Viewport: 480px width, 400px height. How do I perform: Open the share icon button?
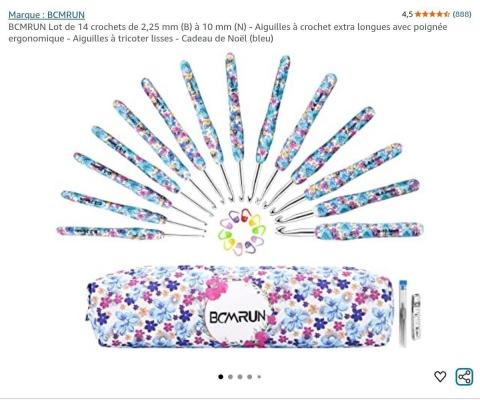[464, 377]
